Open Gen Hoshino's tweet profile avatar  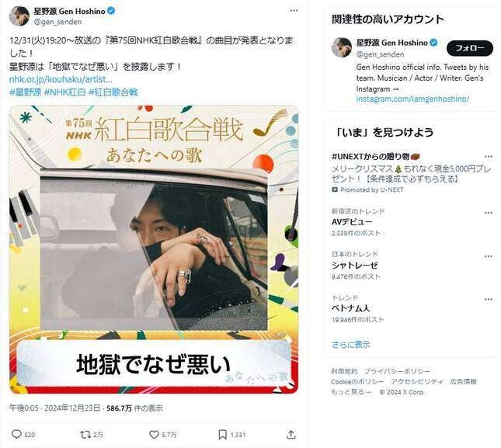point(19,16)
